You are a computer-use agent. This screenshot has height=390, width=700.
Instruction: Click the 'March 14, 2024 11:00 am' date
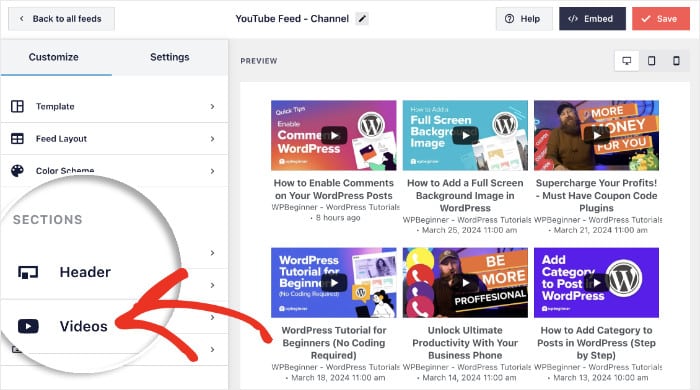(469, 378)
